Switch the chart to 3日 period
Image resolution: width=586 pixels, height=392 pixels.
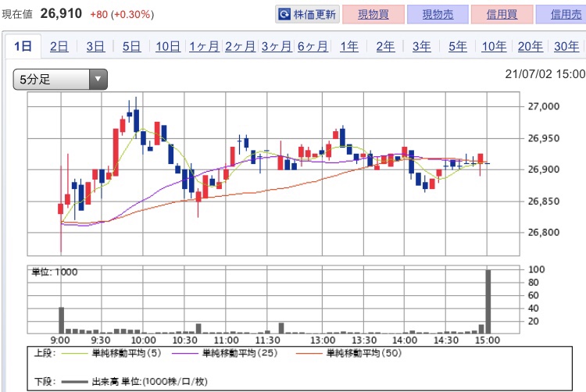pyautogui.click(x=95, y=46)
